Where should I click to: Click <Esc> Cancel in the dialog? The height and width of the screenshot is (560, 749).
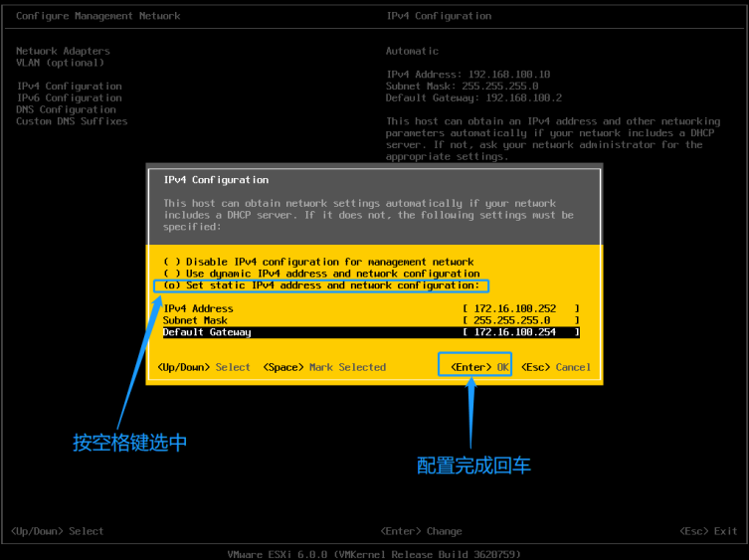(556, 367)
